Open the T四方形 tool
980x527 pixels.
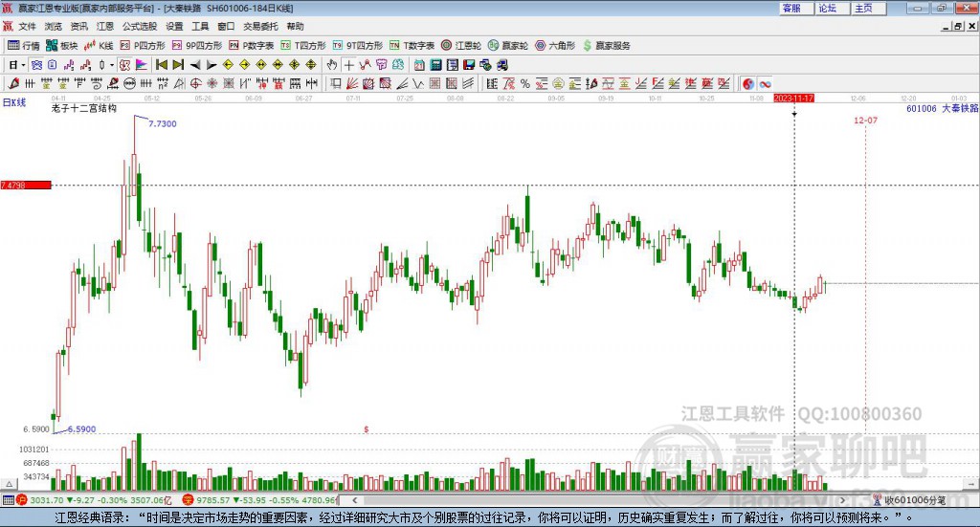point(303,46)
